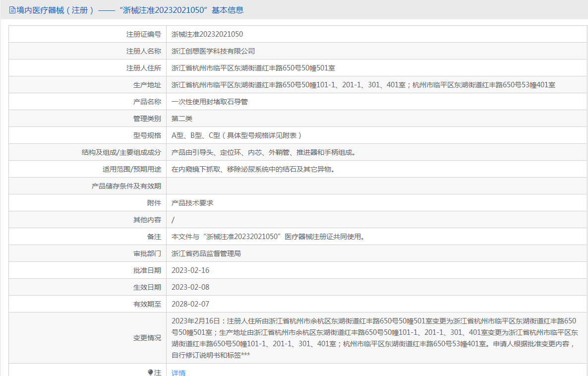The height and width of the screenshot is (376, 588).
Task: Open the 详情 link
Action: (178, 373)
